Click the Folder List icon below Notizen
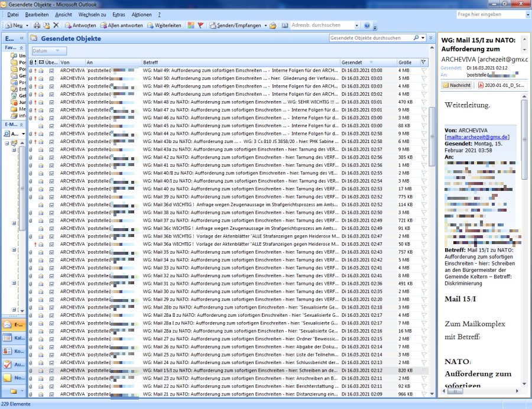 (13, 391)
